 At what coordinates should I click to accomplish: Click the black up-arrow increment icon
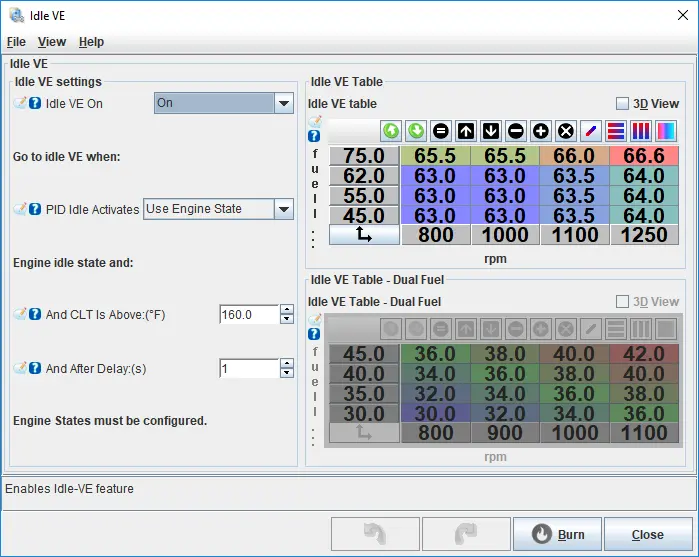(x=466, y=131)
